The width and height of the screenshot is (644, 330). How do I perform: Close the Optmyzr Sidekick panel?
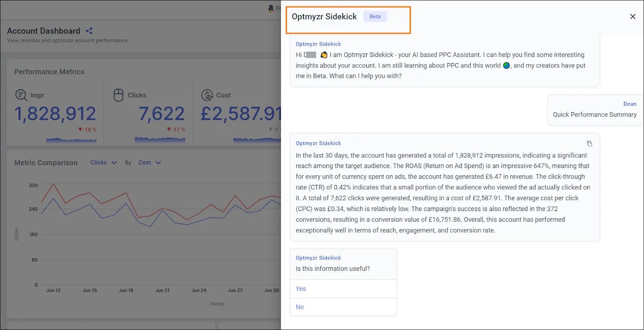[633, 16]
